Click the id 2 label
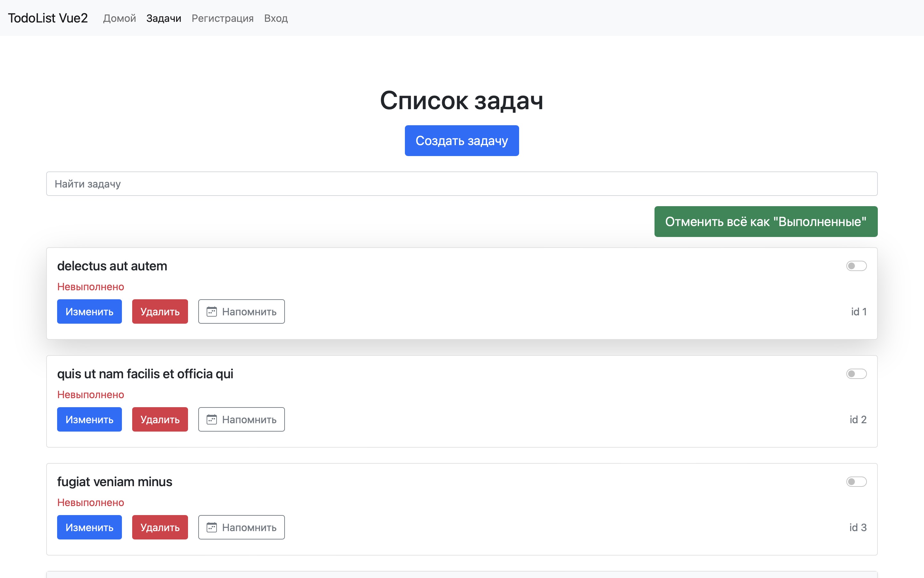Image resolution: width=924 pixels, height=578 pixels. click(x=858, y=419)
